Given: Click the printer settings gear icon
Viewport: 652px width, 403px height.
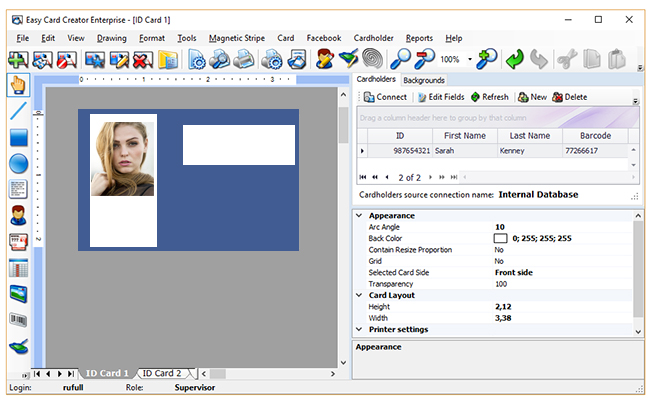Looking at the screenshot, I should point(272,59).
